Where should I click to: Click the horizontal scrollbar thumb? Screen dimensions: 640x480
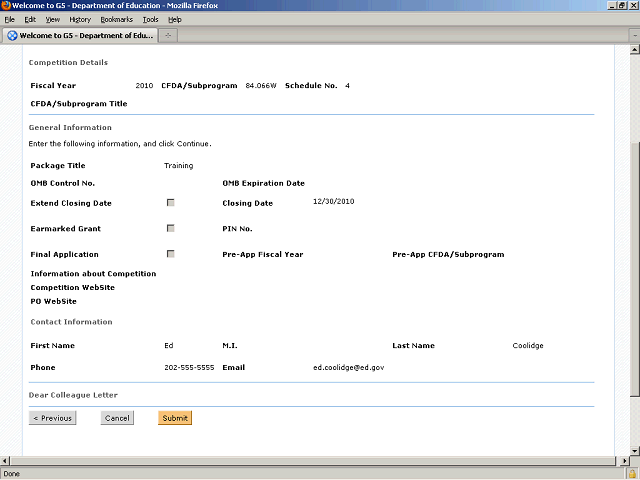tap(313, 461)
